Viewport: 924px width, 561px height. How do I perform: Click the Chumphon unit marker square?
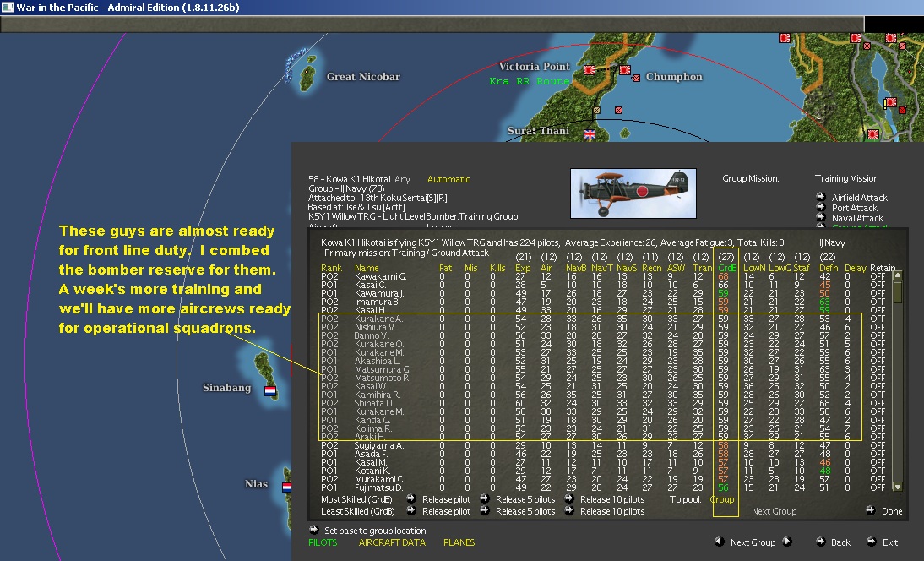(x=636, y=78)
